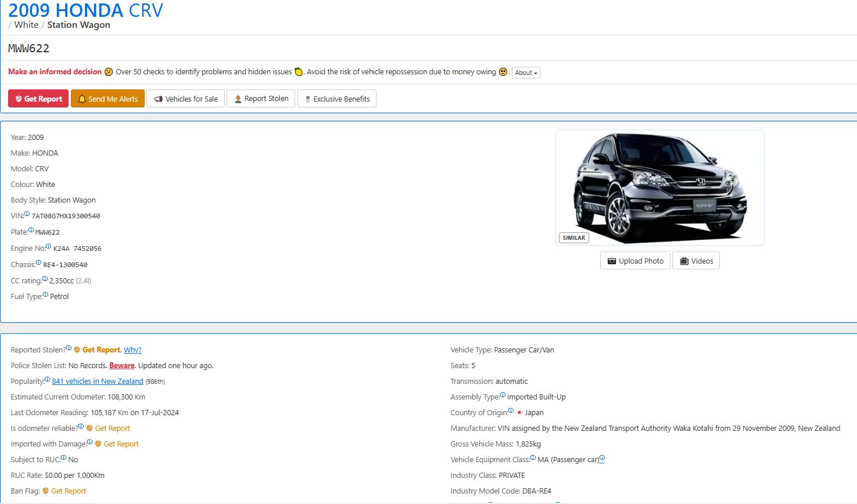Open Vehicles for Sale
The height and width of the screenshot is (504, 857).
coord(185,99)
